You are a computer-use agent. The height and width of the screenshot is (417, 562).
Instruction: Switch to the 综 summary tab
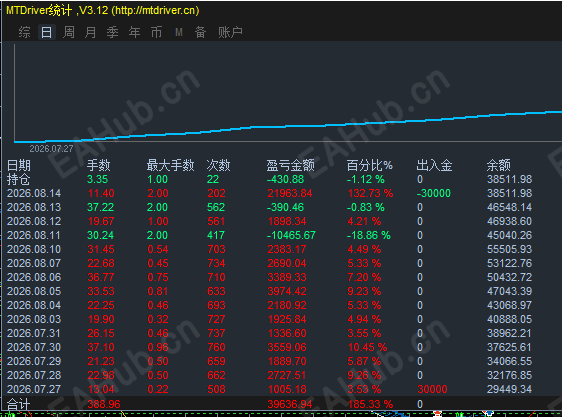pos(24,32)
